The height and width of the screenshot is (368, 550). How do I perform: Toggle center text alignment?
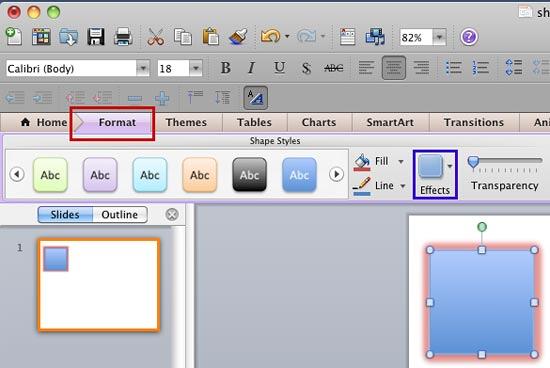point(394,68)
